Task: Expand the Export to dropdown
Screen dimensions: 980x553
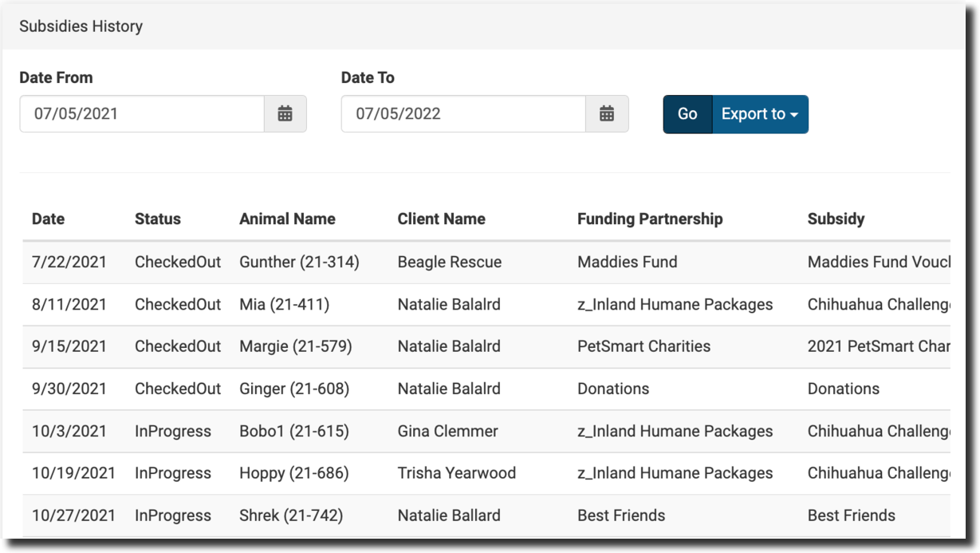Action: tap(759, 114)
